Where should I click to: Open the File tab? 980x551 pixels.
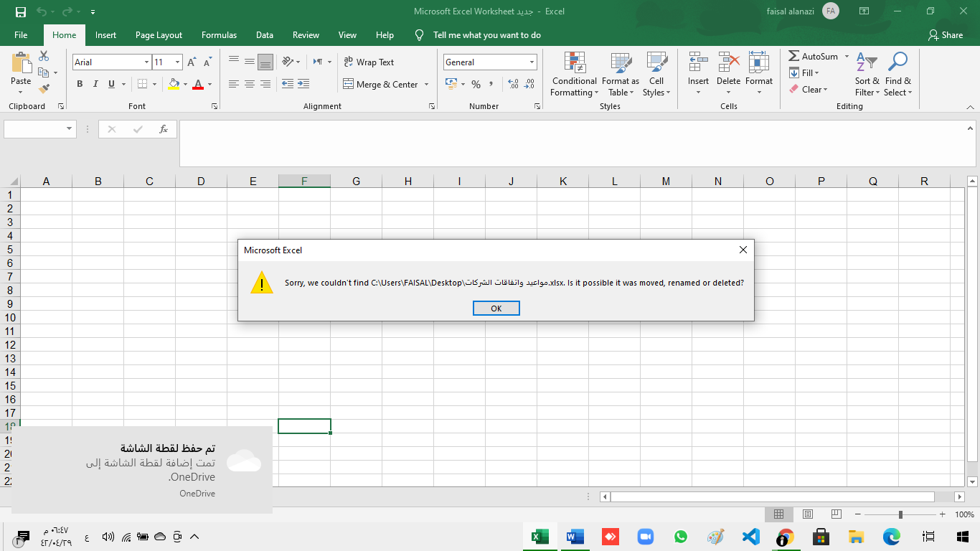coord(21,34)
